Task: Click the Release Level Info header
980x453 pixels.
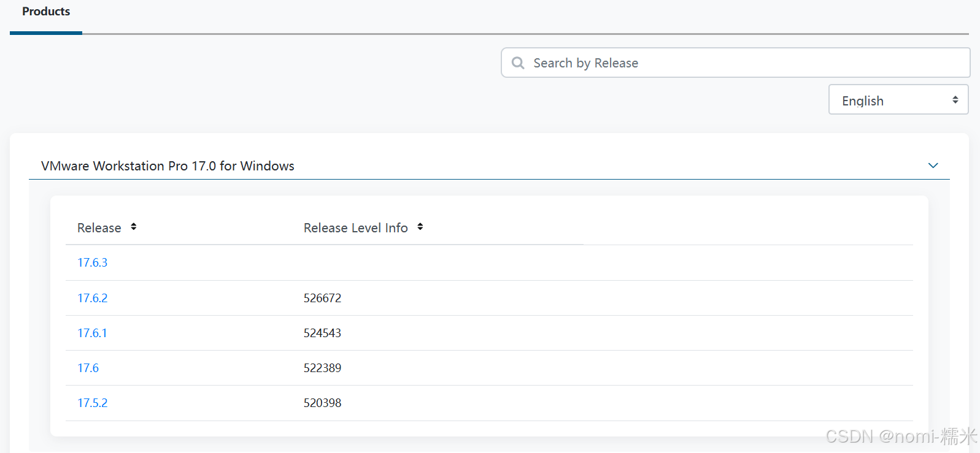Action: 355,228
